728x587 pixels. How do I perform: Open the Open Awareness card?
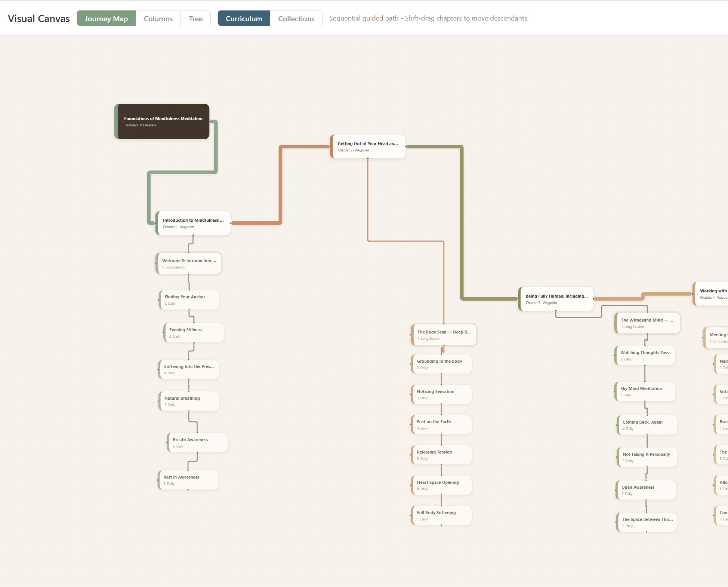(x=646, y=490)
